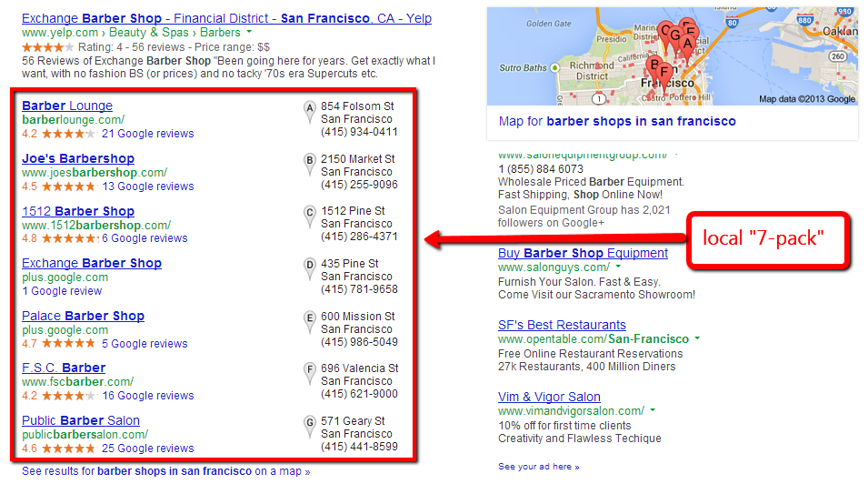The height and width of the screenshot is (484, 868).
Task: Click Map data ©2013 Google attribution
Action: tap(807, 99)
